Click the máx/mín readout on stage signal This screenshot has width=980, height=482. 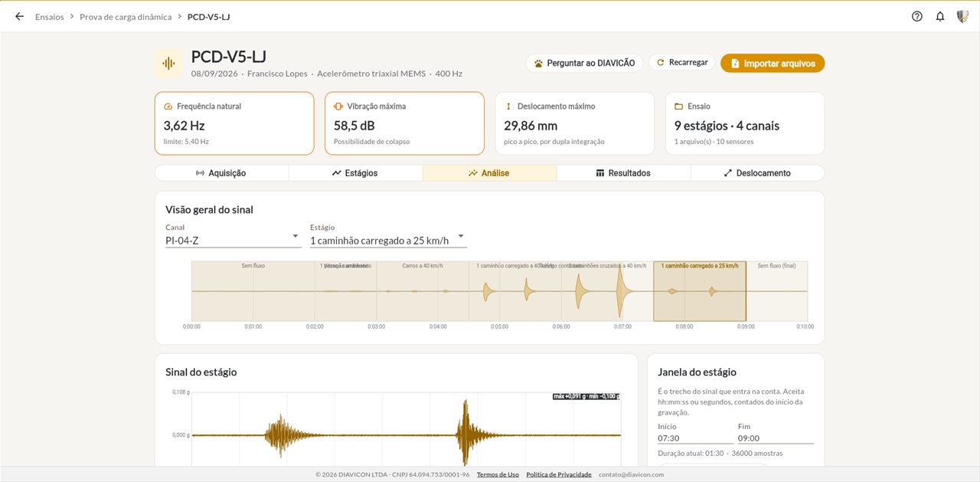[x=586, y=396]
